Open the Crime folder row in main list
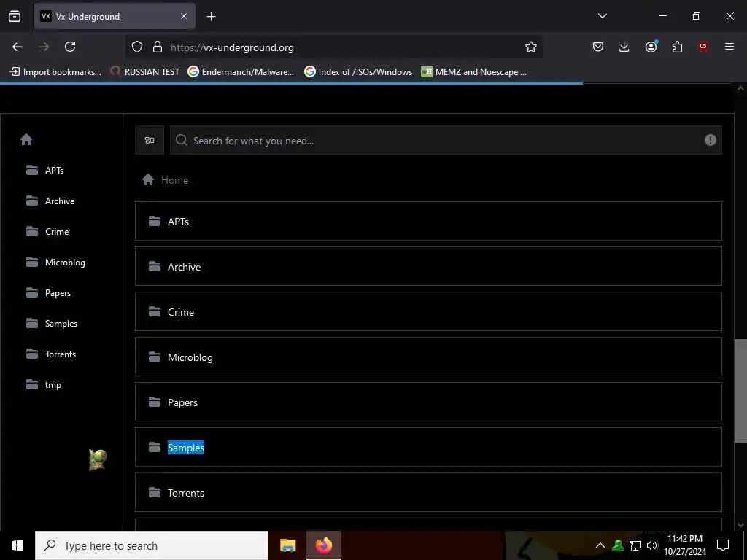 [x=428, y=311]
